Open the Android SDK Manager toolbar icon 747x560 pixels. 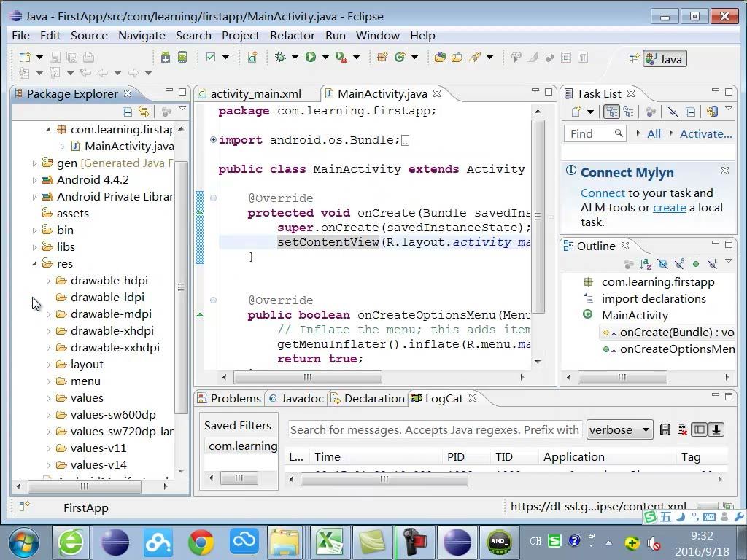click(166, 58)
